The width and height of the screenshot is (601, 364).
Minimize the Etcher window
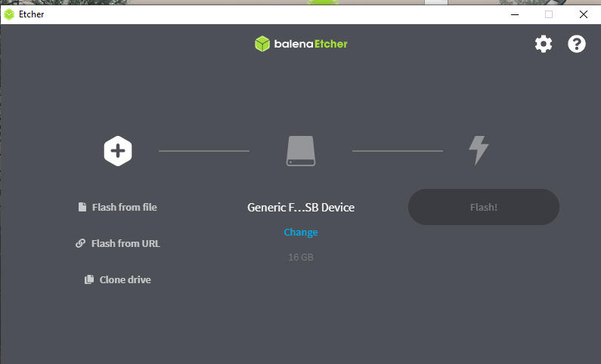pyautogui.click(x=514, y=14)
